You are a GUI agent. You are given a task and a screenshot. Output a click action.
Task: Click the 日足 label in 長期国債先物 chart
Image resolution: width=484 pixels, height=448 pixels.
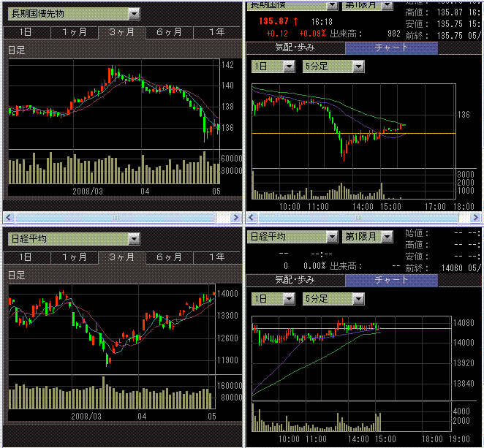pyautogui.click(x=17, y=50)
